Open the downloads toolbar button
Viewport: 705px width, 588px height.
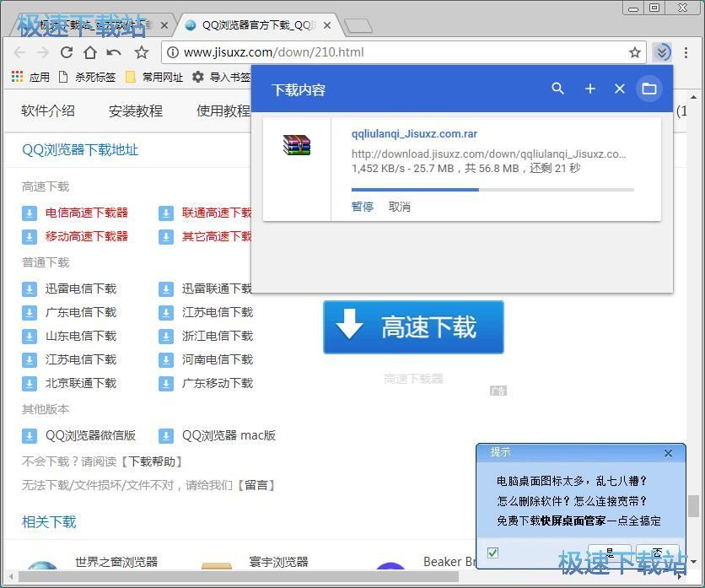662,52
